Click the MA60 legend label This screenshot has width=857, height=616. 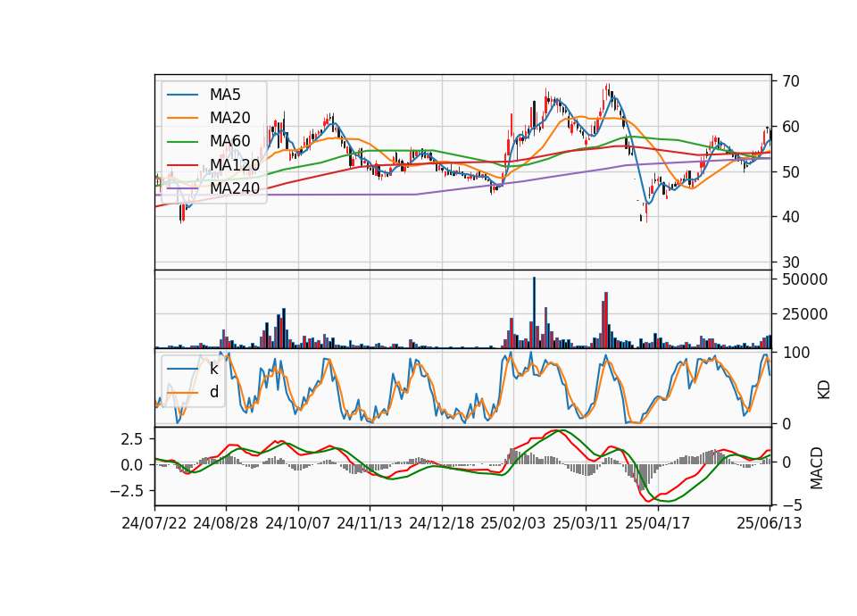point(229,142)
